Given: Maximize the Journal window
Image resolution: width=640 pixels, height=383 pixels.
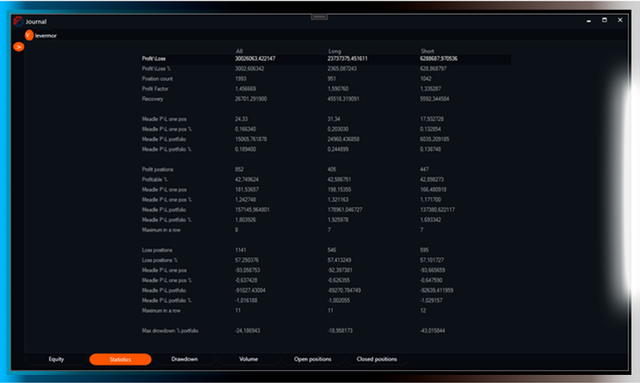Looking at the screenshot, I should (x=604, y=20).
